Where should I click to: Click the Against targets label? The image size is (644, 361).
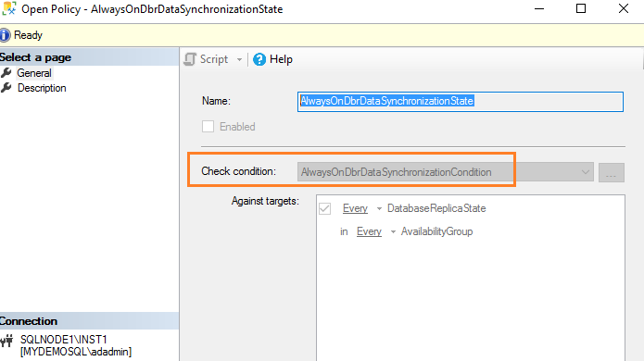point(265,201)
